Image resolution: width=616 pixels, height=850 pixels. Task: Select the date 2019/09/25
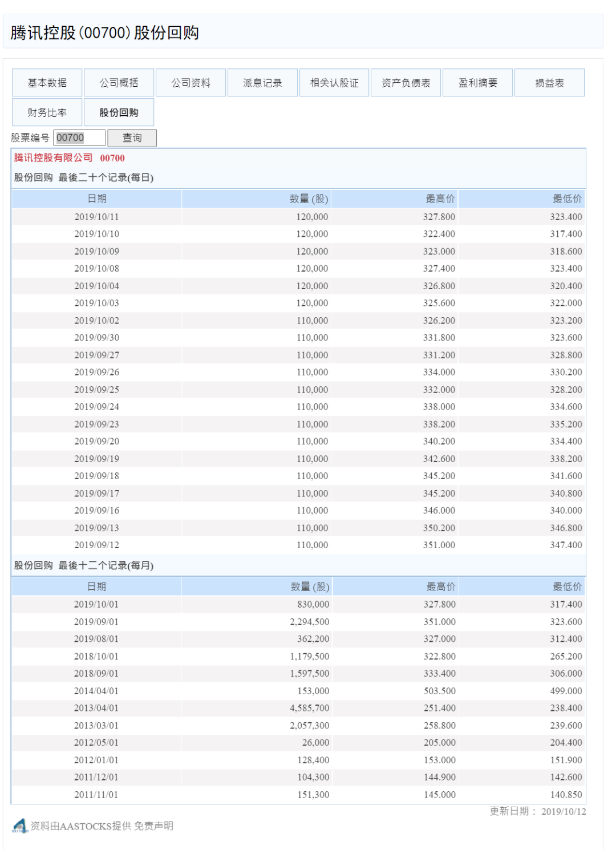click(x=97, y=390)
